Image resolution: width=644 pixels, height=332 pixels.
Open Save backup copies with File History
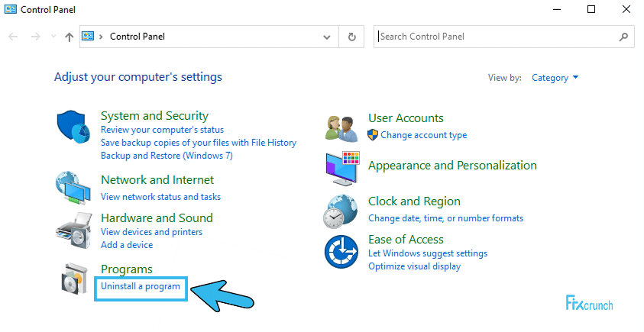click(199, 143)
